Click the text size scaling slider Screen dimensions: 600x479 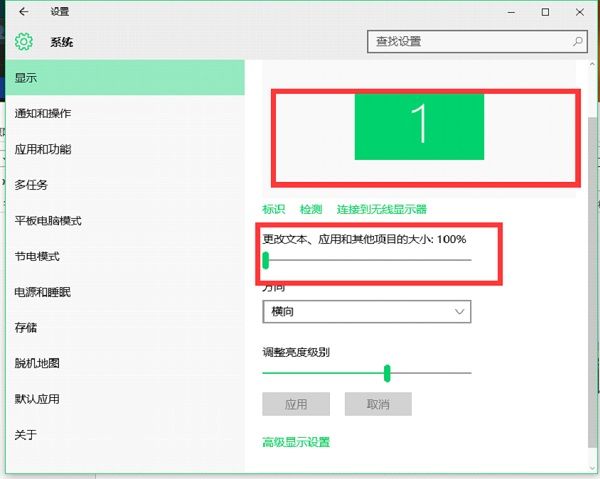(x=367, y=260)
